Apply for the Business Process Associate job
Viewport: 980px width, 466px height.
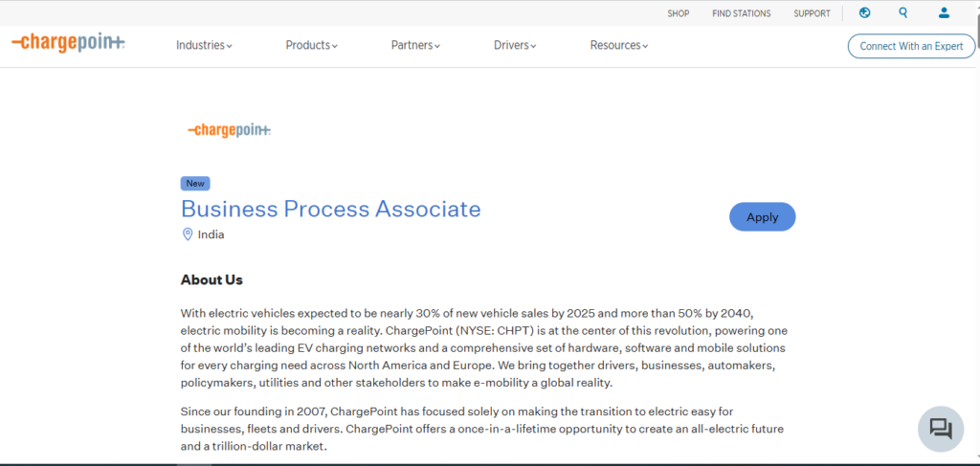(x=763, y=217)
